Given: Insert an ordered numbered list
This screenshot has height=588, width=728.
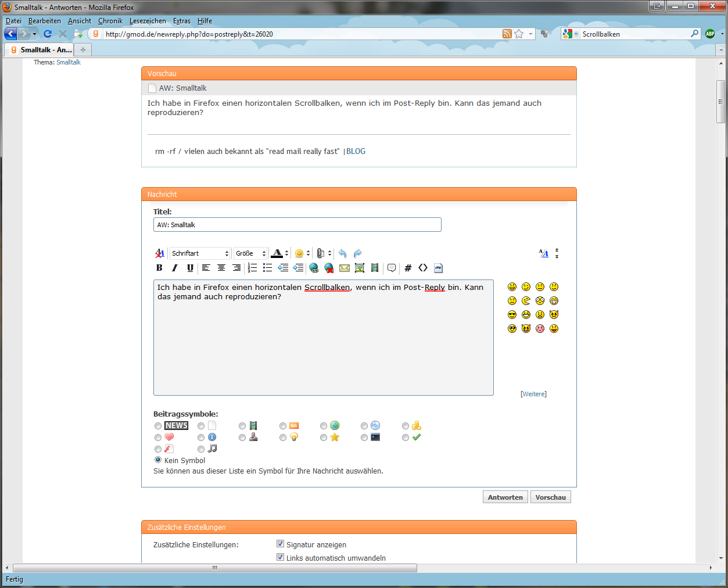Looking at the screenshot, I should tap(252, 268).
